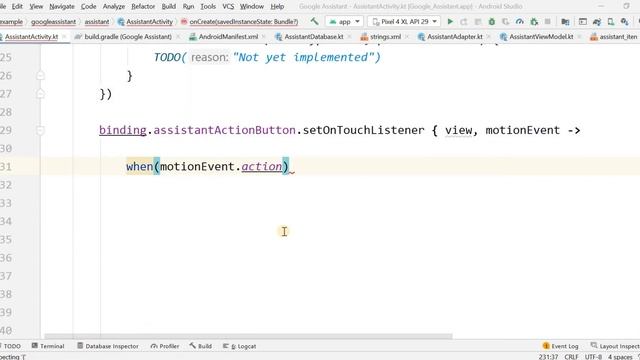Collapse the code fold marker at line 26

click(x=40, y=76)
